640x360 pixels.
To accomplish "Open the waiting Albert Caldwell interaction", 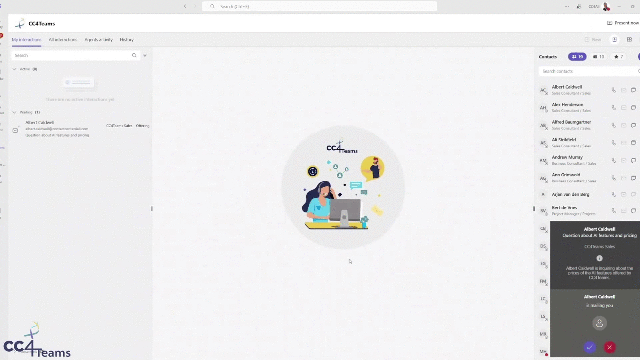I will click(x=81, y=129).
